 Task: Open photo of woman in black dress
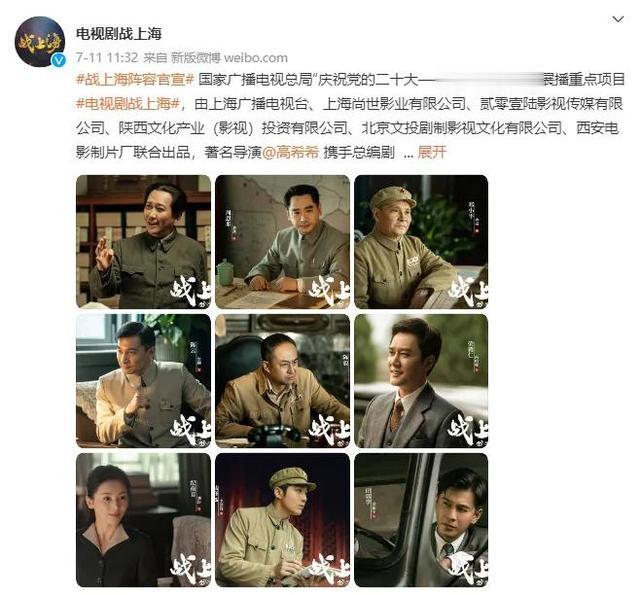(143, 520)
